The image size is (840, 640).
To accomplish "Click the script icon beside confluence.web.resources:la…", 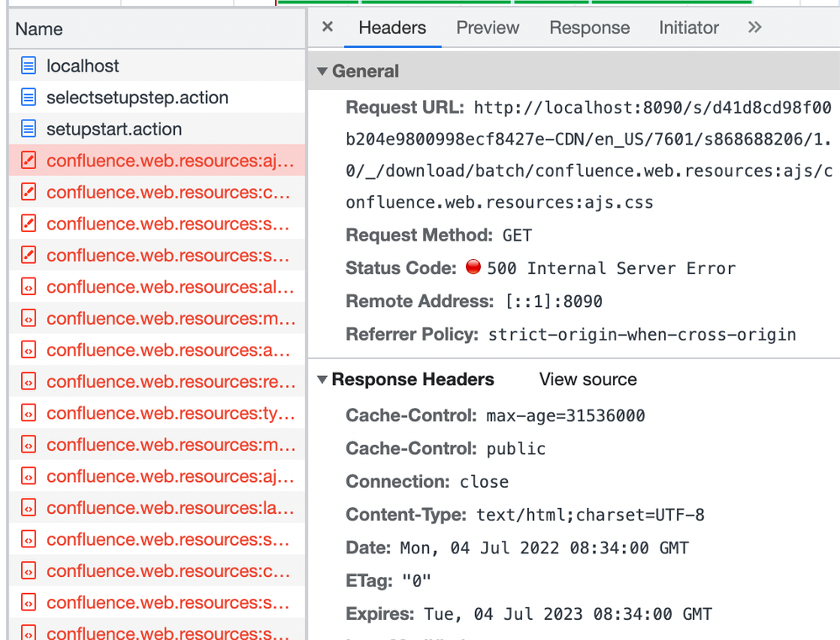I will (29, 508).
